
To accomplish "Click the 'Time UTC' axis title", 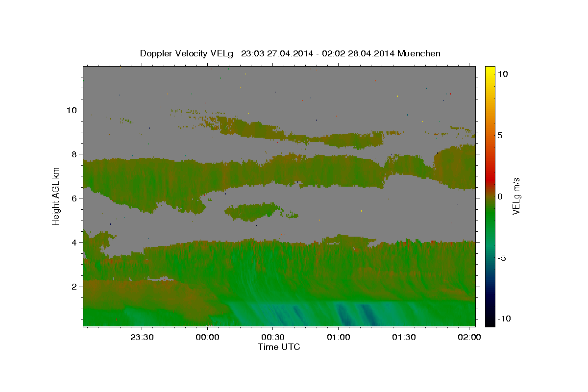I will 279,347.
